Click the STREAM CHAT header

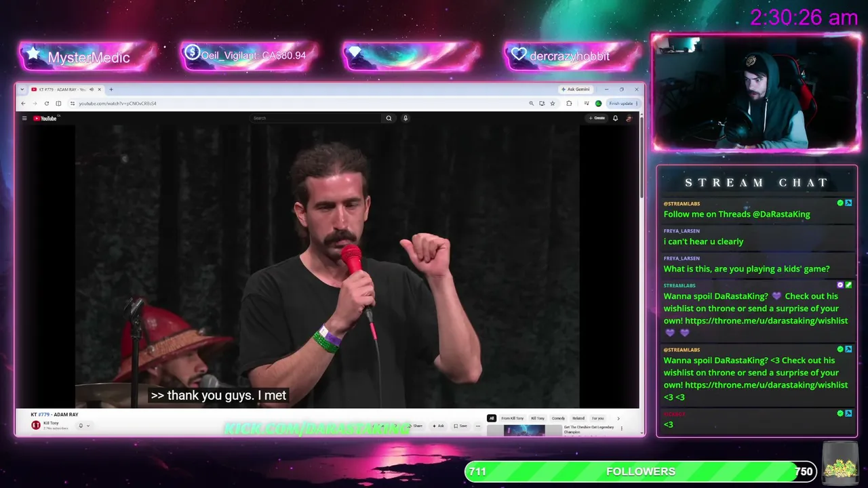[x=757, y=182]
